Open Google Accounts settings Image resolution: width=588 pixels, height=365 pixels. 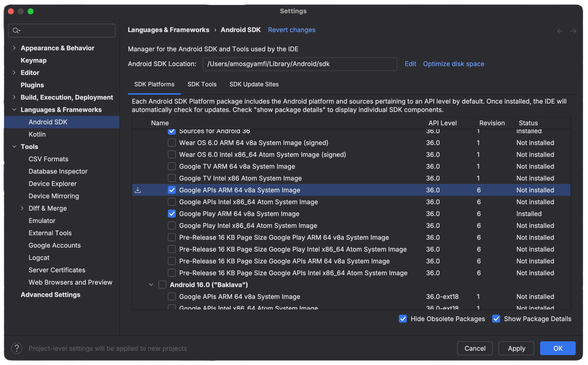click(55, 245)
